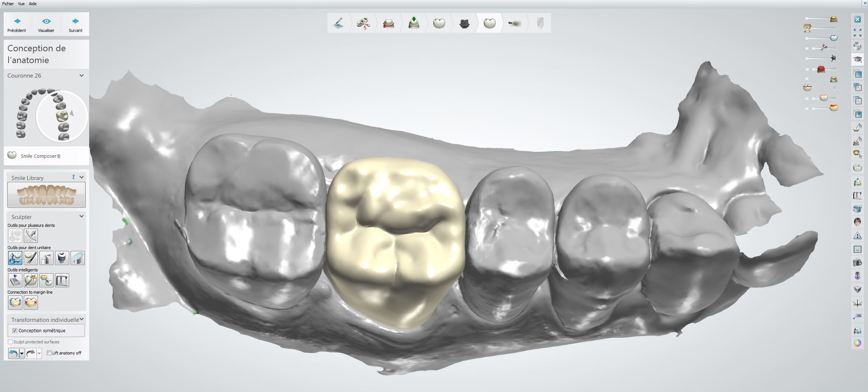The width and height of the screenshot is (868, 392).
Task: Click the remove margin connection icon
Action: pyautogui.click(x=31, y=303)
